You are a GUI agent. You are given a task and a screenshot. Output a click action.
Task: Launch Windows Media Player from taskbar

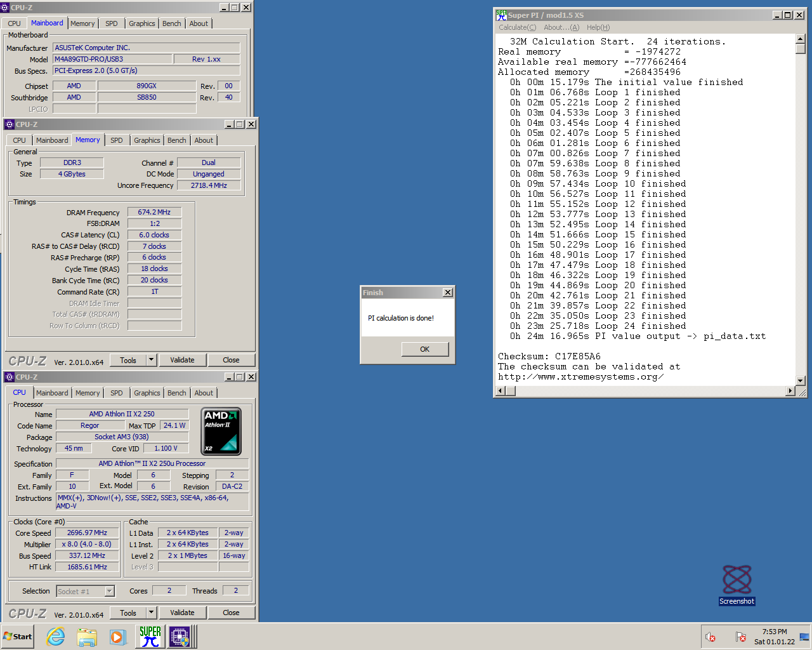click(x=117, y=637)
